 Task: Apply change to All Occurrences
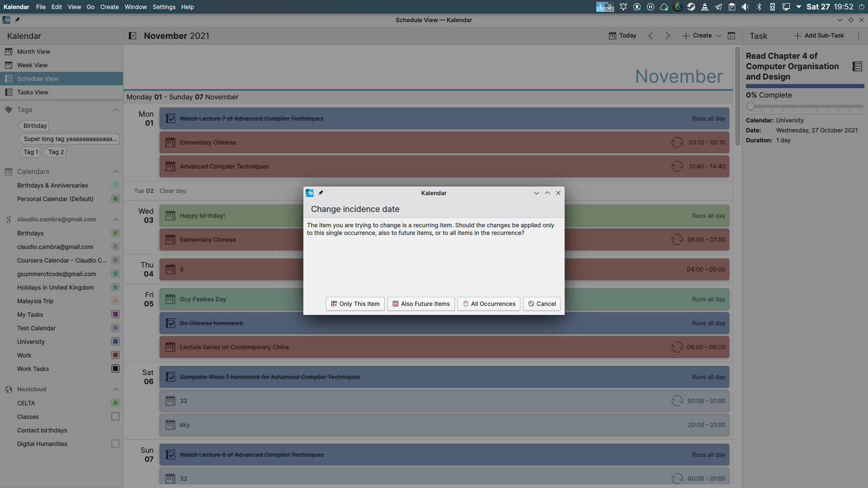(489, 304)
